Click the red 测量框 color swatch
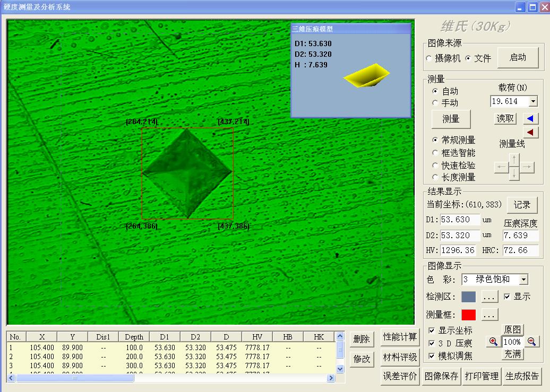550x392 pixels. click(x=468, y=315)
